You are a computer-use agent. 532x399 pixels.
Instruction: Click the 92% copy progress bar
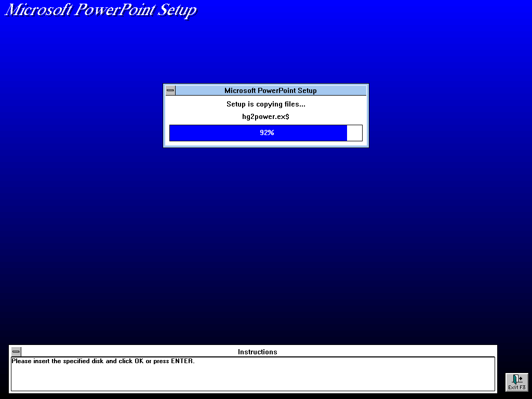[266, 132]
